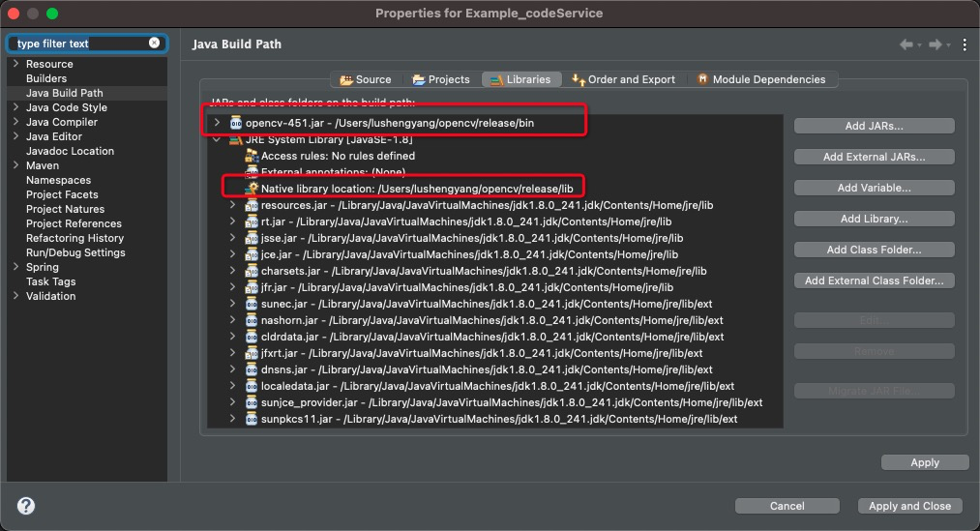Screen dimensions: 980x531
Task: Select 'Access rules: No rules defined' row
Action: (x=338, y=156)
